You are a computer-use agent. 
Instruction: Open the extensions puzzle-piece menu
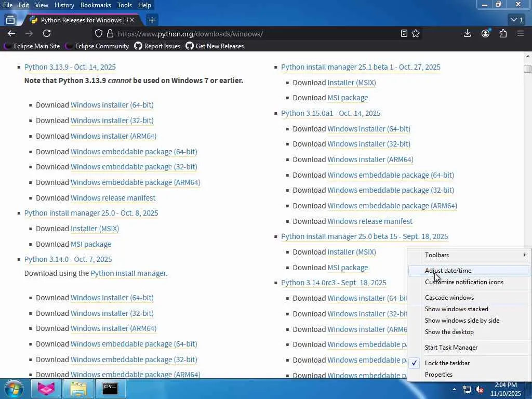(503, 33)
